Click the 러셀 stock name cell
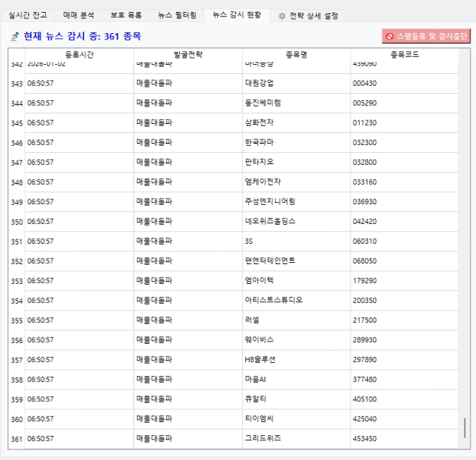 (x=296, y=321)
